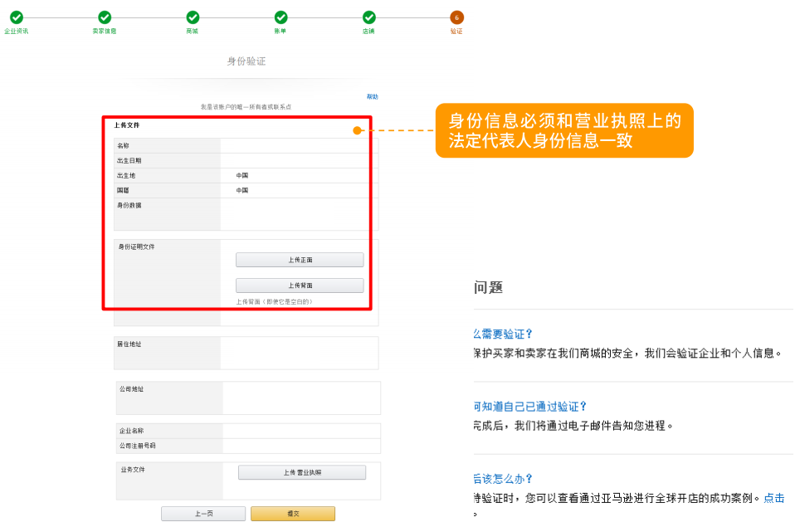Image resolution: width=800 pixels, height=532 pixels.
Task: Click the 公司地址 value area
Action: click(x=301, y=398)
